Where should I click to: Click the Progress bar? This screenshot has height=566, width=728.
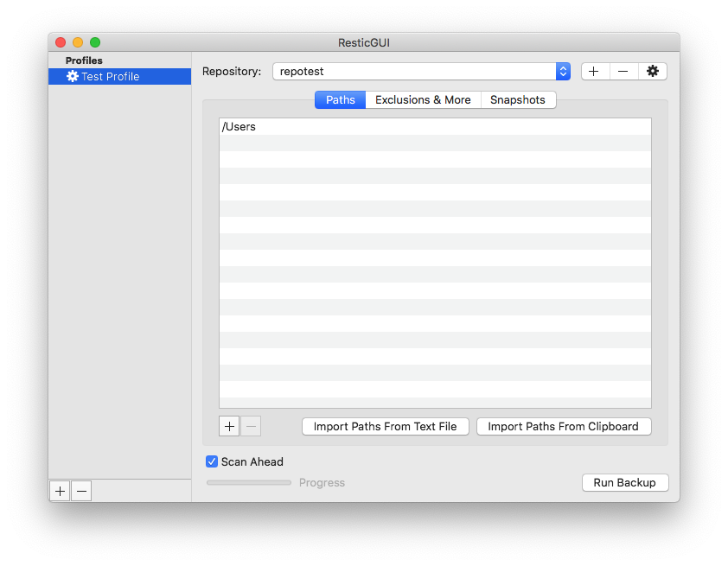click(x=248, y=482)
